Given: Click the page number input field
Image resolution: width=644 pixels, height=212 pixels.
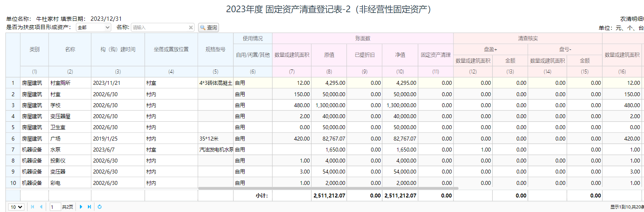Looking at the screenshot, I should coord(55,207).
